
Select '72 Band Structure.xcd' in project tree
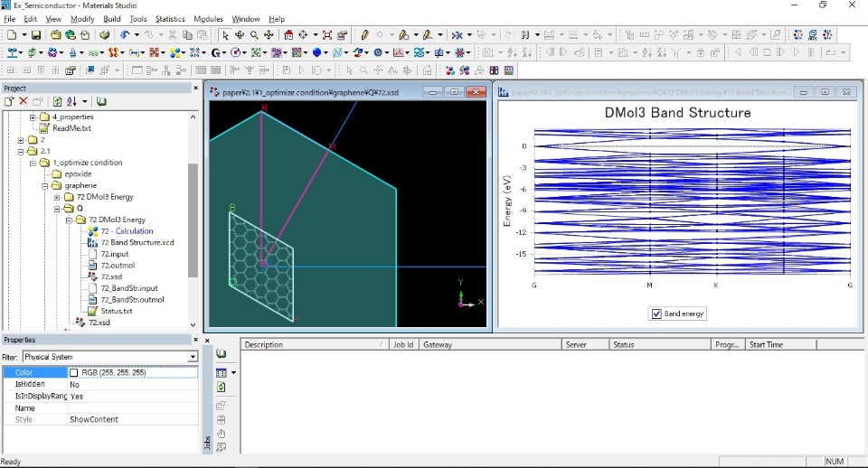click(x=137, y=242)
